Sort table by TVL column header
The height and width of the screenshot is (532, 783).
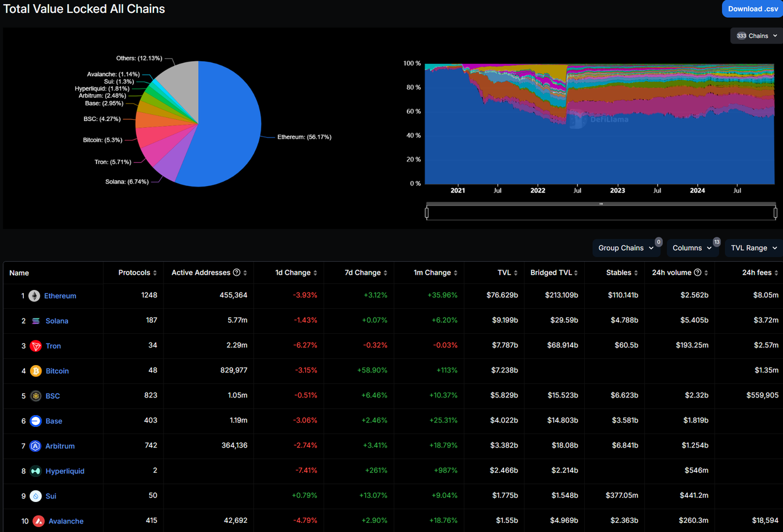click(507, 273)
